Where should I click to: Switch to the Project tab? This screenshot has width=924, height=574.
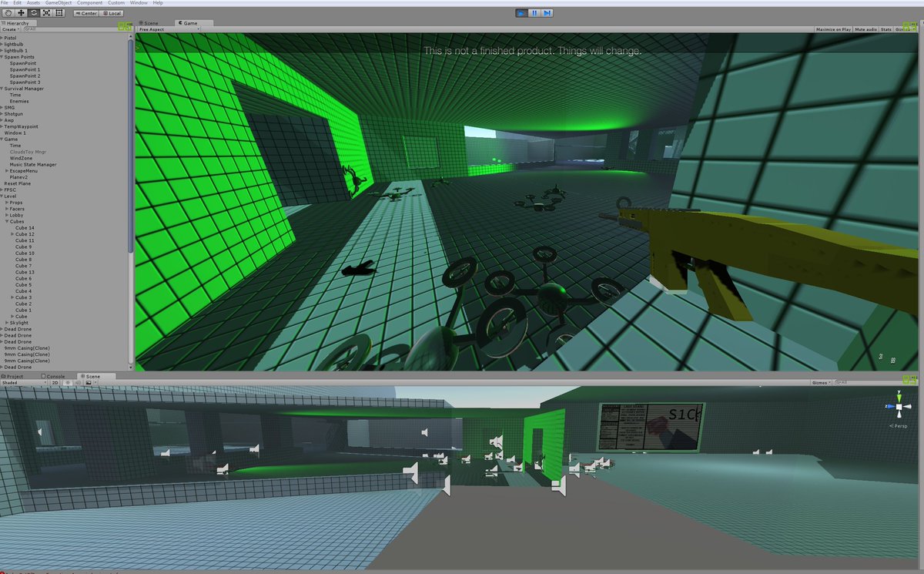pyautogui.click(x=19, y=376)
